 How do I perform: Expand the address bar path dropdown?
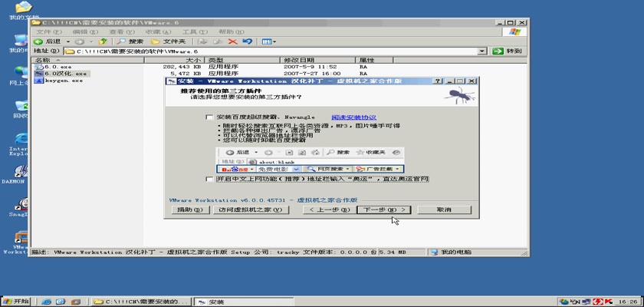point(482,51)
